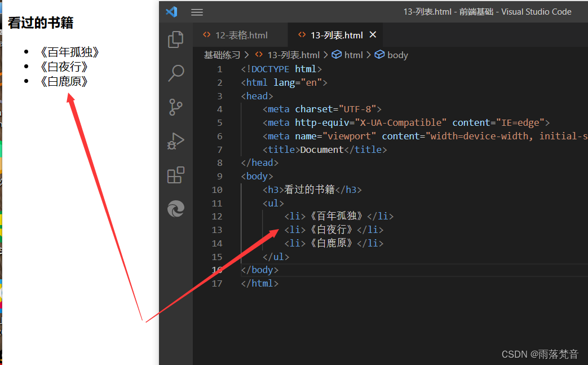Click the 13-列表.html breadcrumb item
The height and width of the screenshot is (365, 588).
click(x=294, y=55)
